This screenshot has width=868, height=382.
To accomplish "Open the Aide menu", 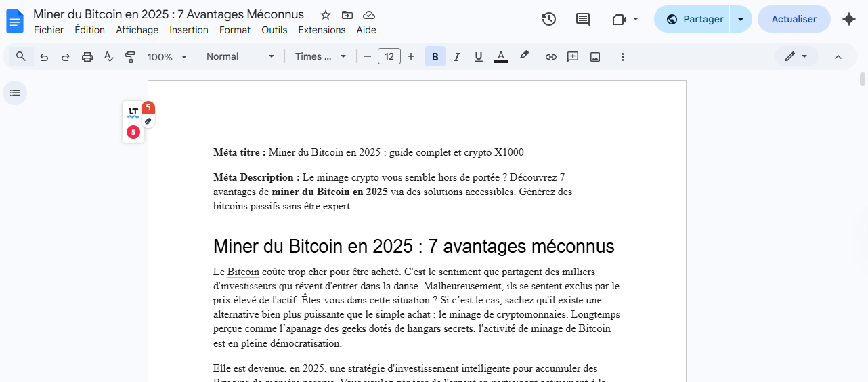I will (366, 30).
